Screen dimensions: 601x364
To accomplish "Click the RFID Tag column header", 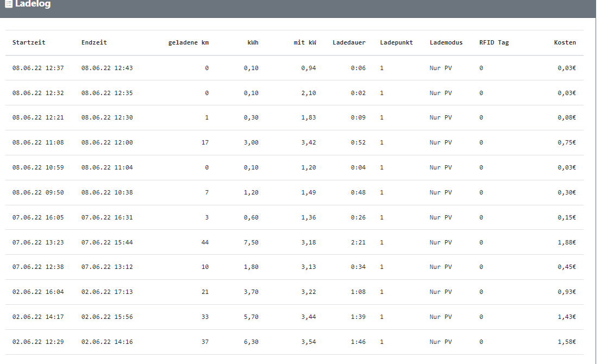I will (x=494, y=42).
